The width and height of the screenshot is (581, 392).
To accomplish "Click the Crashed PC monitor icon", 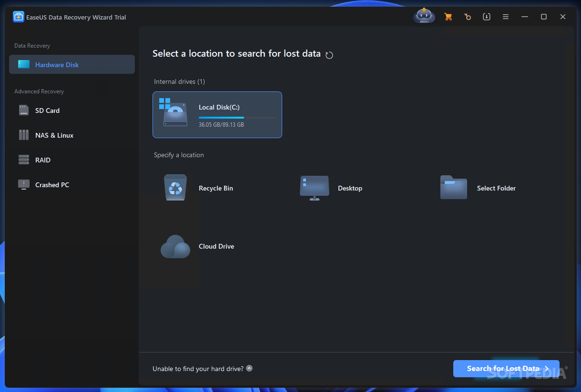I will (x=24, y=184).
